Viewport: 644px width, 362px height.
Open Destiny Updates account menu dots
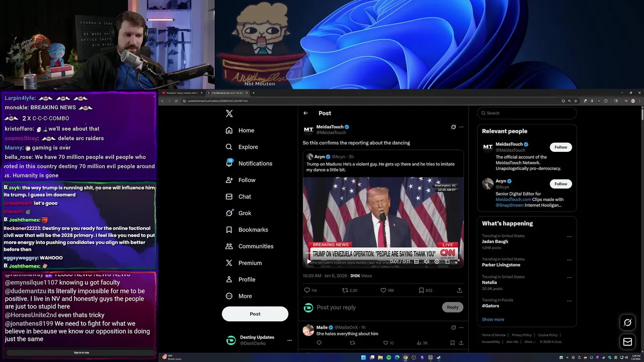[x=289, y=340]
